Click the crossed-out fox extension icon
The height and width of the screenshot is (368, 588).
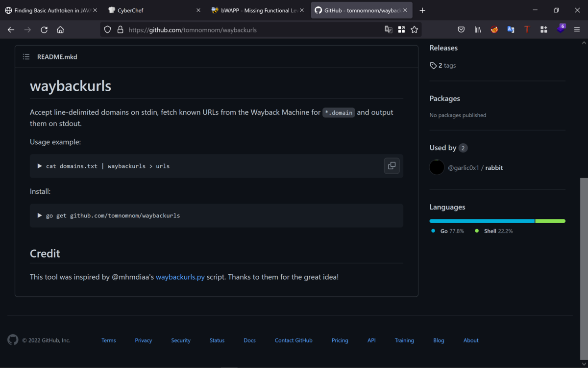pyautogui.click(x=494, y=29)
